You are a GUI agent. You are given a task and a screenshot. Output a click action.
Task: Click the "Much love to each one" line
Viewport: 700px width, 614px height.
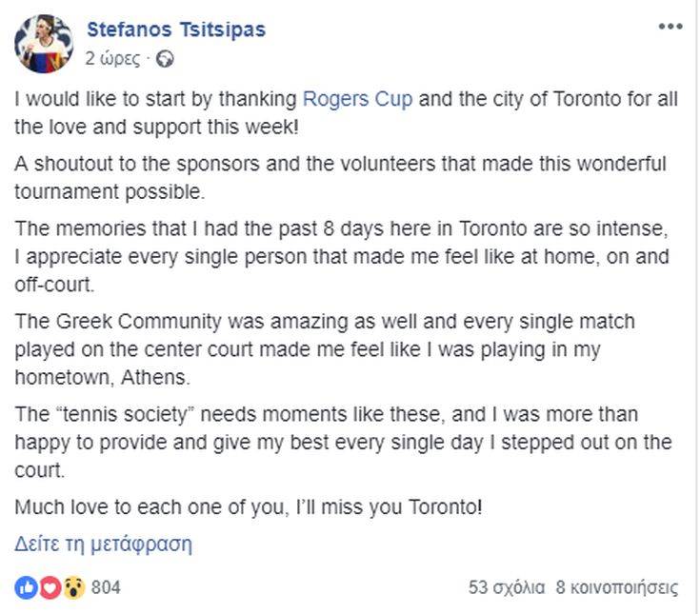[x=249, y=507]
